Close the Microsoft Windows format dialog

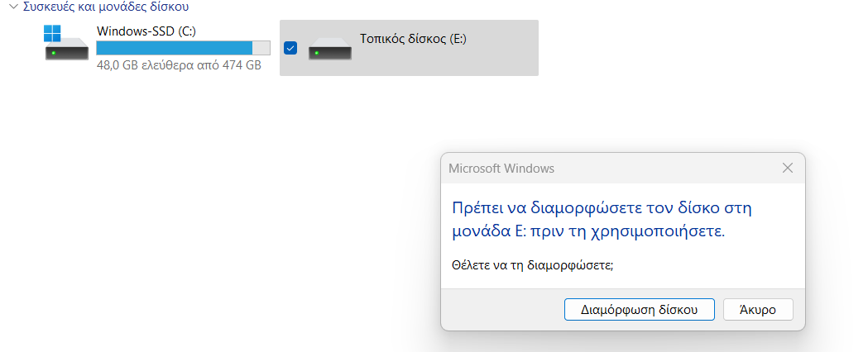[787, 168]
